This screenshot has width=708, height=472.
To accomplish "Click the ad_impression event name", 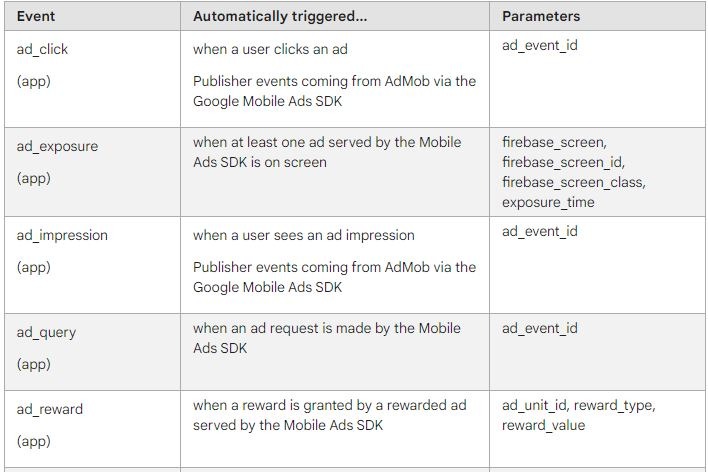I will click(x=62, y=235).
